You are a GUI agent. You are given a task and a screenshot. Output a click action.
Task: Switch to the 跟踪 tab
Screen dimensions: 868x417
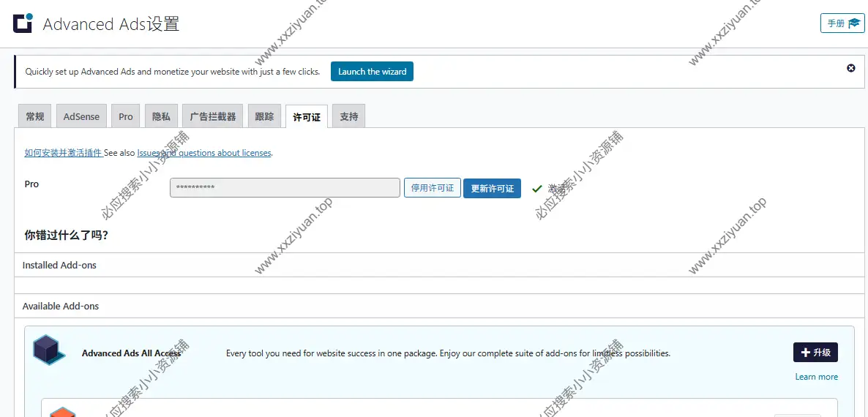(264, 116)
